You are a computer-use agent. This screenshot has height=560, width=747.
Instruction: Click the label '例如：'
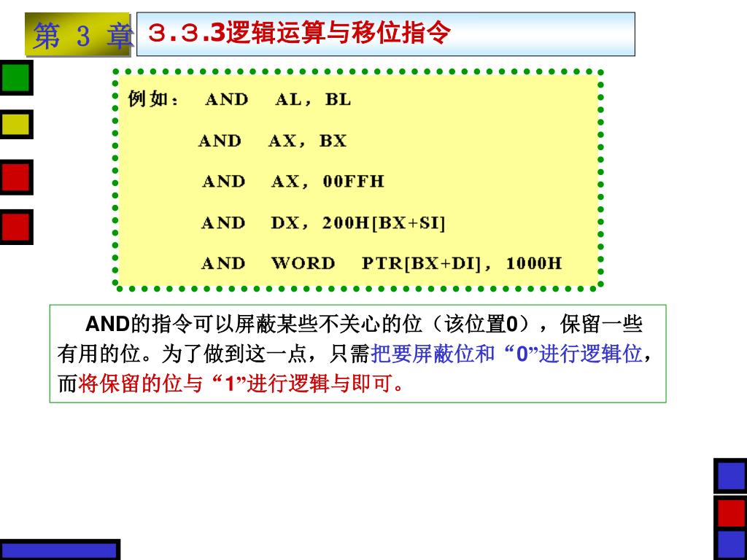pyautogui.click(x=153, y=99)
